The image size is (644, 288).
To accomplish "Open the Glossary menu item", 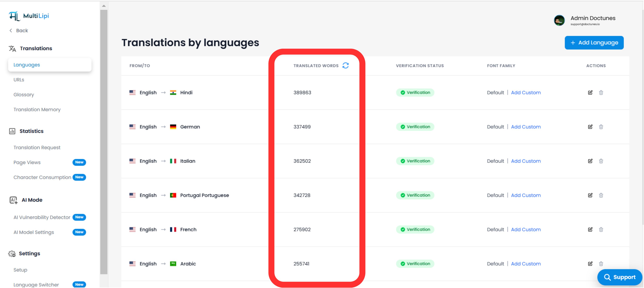I will tap(23, 94).
